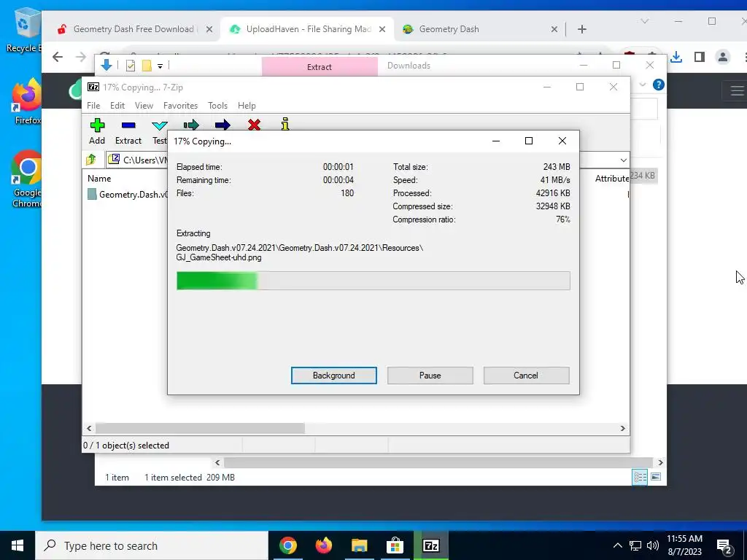The image size is (747, 560).
Task: Open Google Chrome desktop shortcut
Action: tap(26, 179)
